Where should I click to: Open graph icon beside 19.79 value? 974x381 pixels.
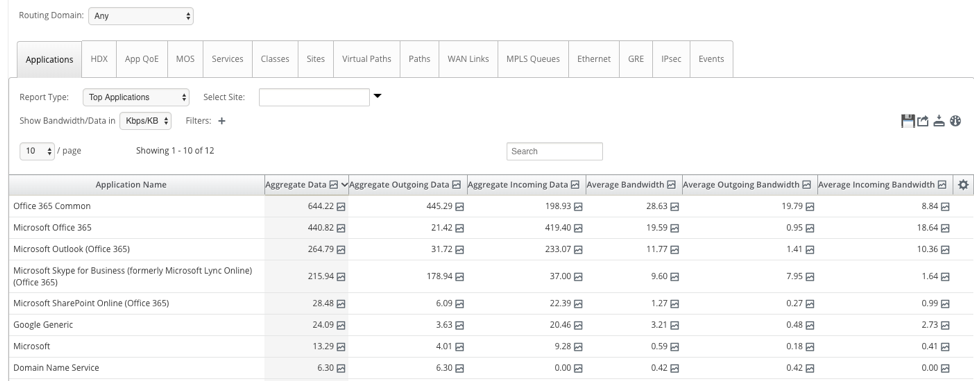click(810, 206)
